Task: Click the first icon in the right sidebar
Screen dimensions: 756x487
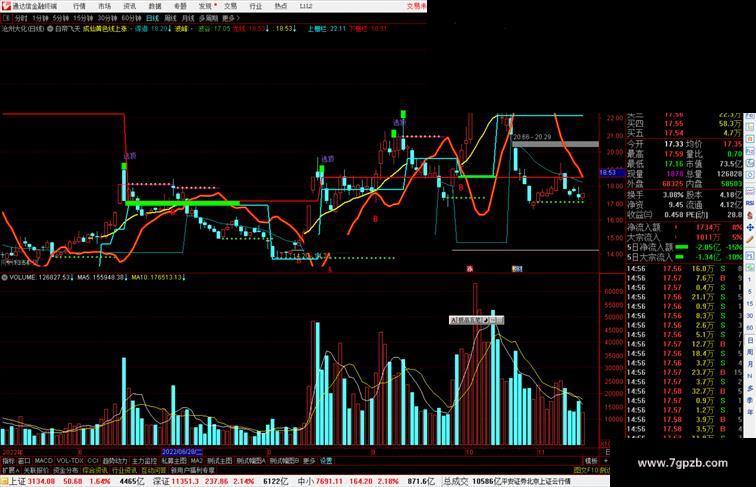Action: point(750,116)
